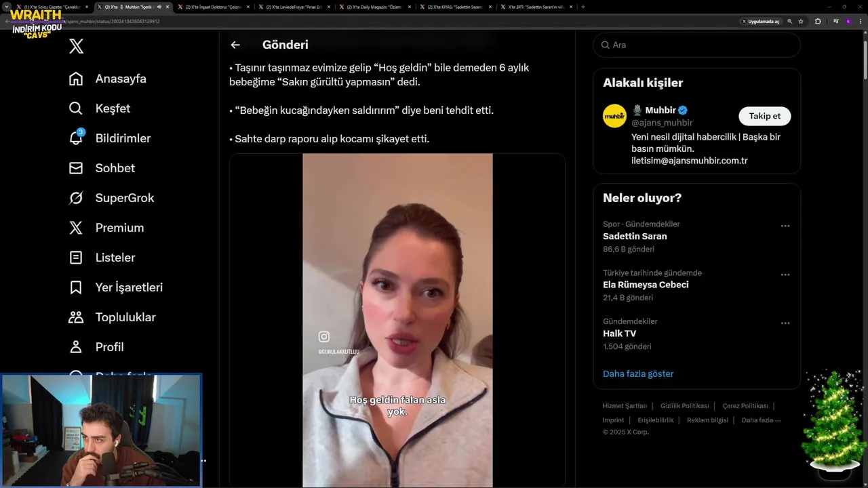Image resolution: width=868 pixels, height=488 pixels.
Task: Open Çerez Politikası footer link
Action: (745, 406)
